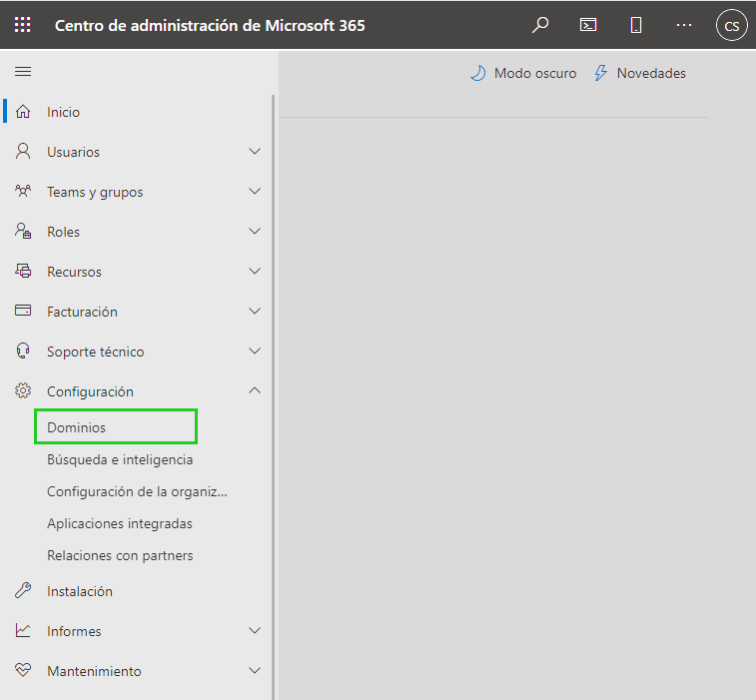The height and width of the screenshot is (700, 756).
Task: Open the Novedades link
Action: [x=651, y=73]
